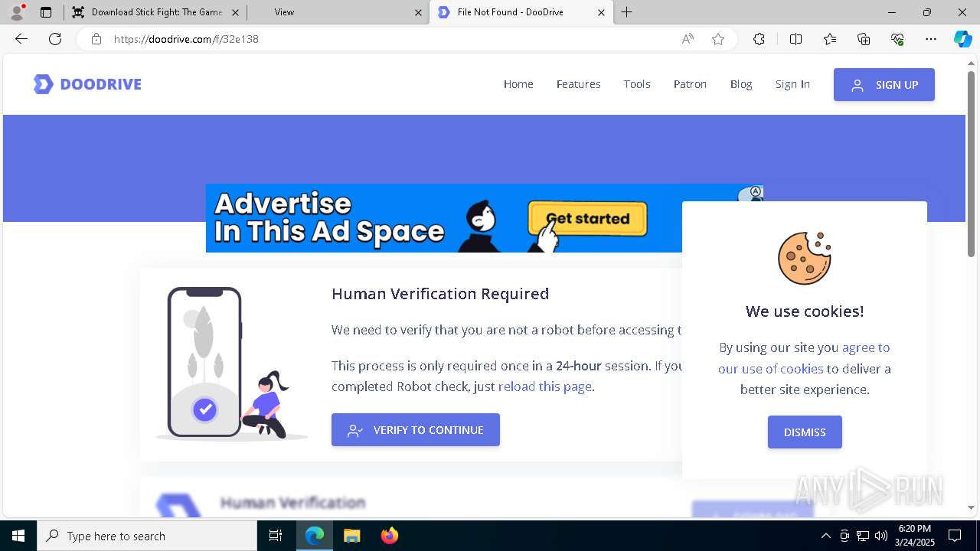Click Sign In link

coord(792,84)
